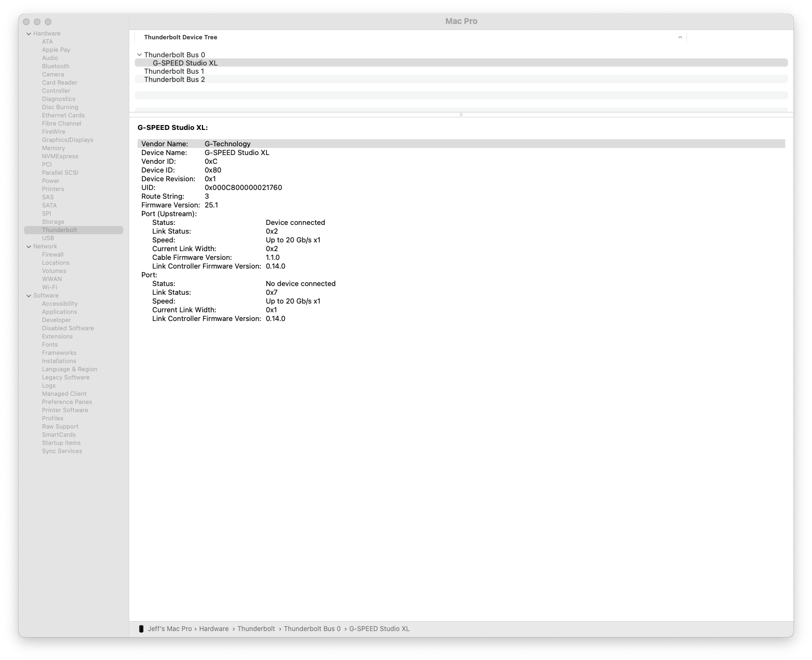Select NVMExpress in sidebar
Viewport: 812px width, 660px height.
pyautogui.click(x=60, y=156)
